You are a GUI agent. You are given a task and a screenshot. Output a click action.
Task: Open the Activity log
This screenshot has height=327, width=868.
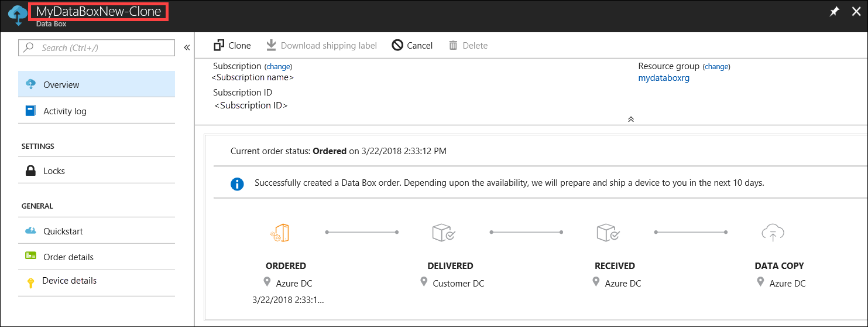tap(97, 111)
